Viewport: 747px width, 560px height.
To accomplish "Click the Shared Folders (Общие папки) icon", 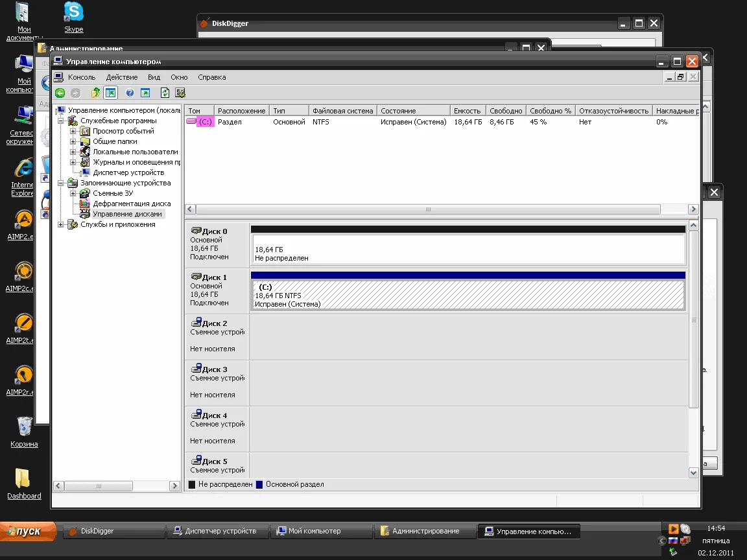I will point(85,141).
